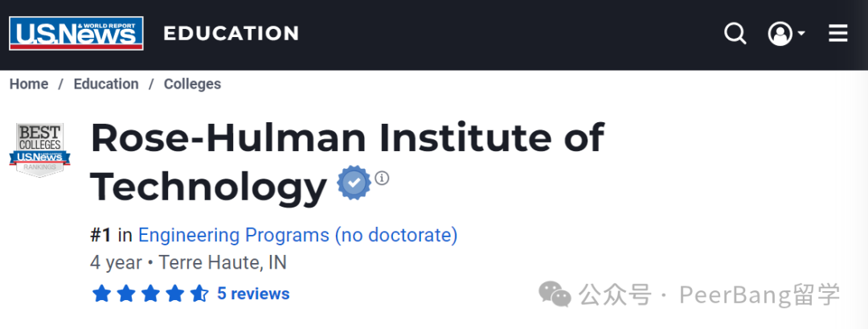Viewport: 868px width, 329px height.
Task: Open the hamburger navigation menu
Action: [x=837, y=33]
